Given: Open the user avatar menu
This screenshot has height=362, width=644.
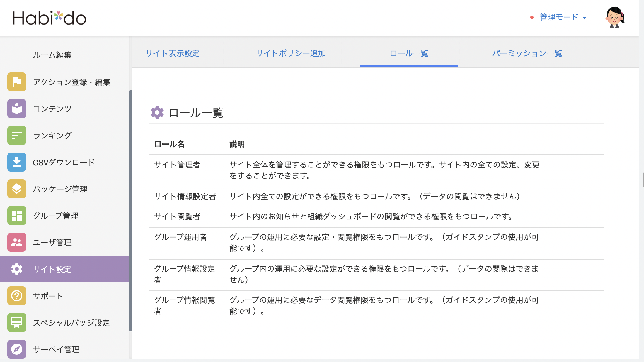Looking at the screenshot, I should 615,18.
